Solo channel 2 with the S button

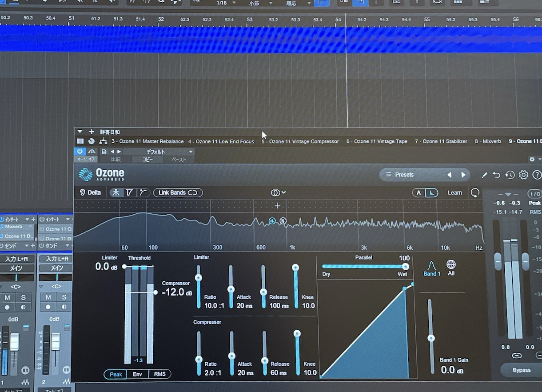tap(64, 297)
